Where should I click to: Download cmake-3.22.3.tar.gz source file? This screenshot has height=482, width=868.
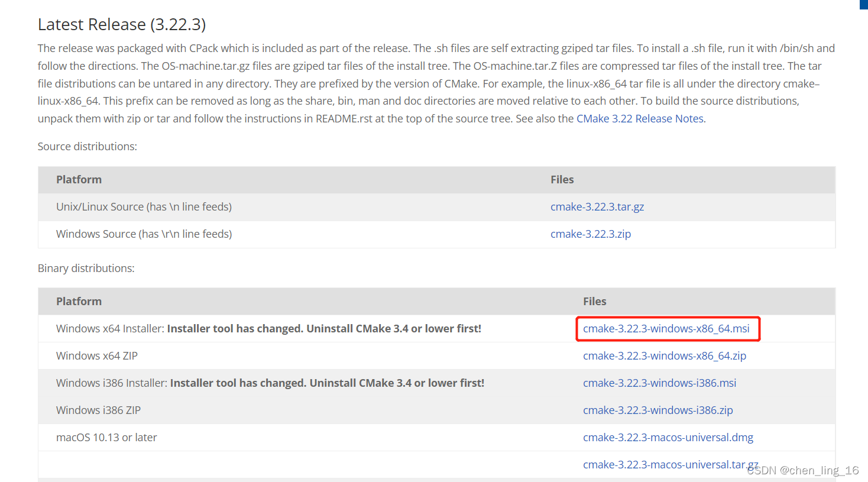(x=597, y=207)
